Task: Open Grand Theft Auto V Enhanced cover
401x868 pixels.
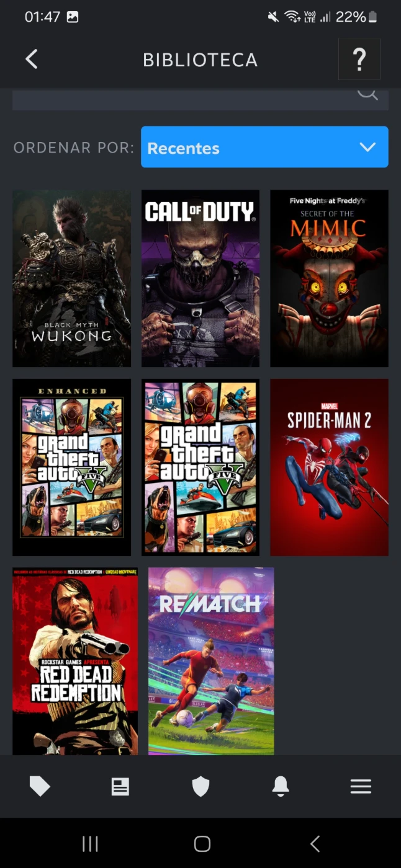Action: (x=71, y=467)
